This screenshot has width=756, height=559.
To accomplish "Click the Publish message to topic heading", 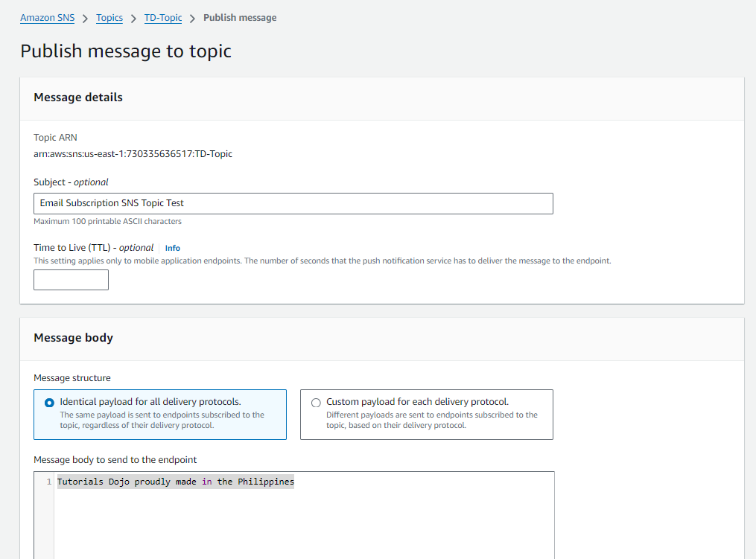I will 126,51.
